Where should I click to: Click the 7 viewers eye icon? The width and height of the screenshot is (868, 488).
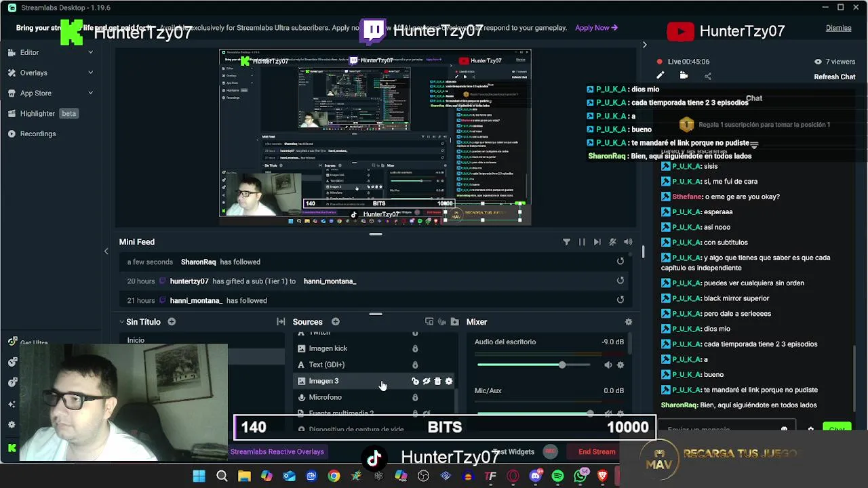click(818, 62)
